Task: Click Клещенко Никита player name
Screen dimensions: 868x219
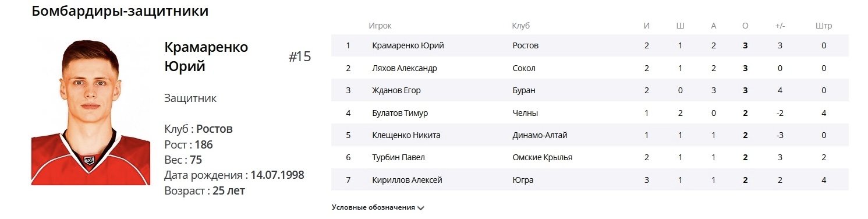Action: pyautogui.click(x=406, y=135)
